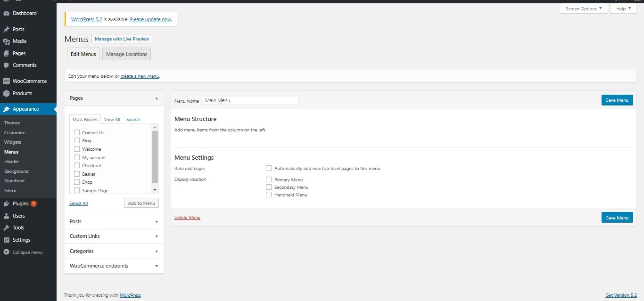Expand the Posts panel

click(x=113, y=221)
